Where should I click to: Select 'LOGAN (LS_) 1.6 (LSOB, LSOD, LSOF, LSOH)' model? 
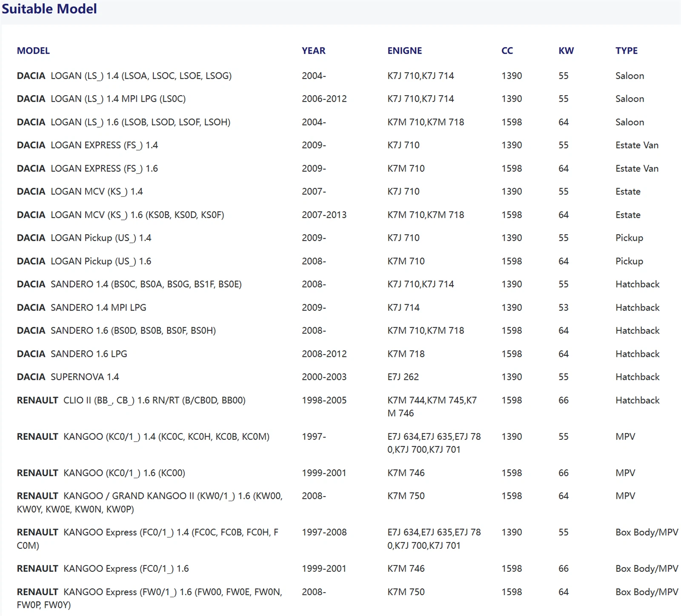[x=123, y=122]
